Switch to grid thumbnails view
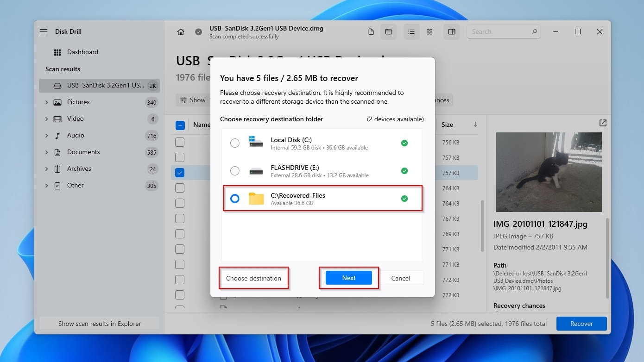The height and width of the screenshot is (362, 644). 429,32
